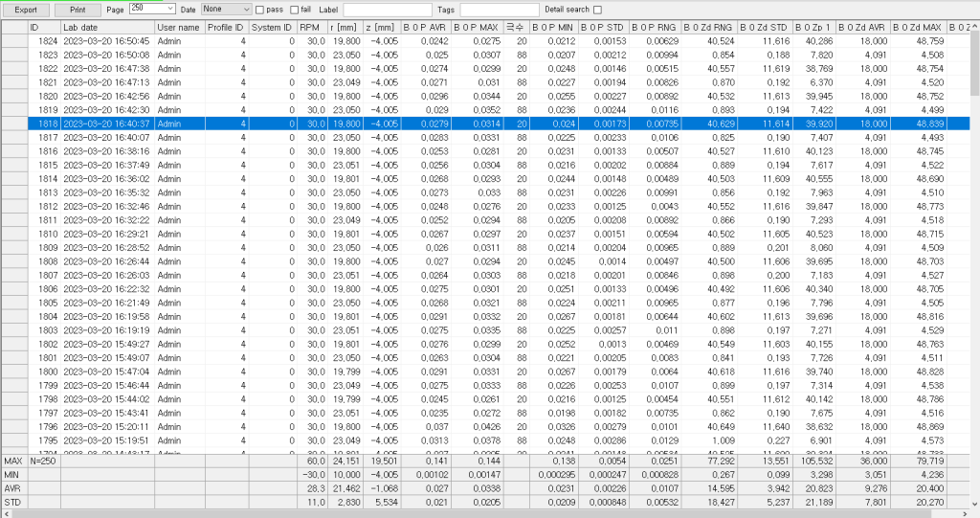Click the B 0 Zd RNG column header
This screenshot has width=980, height=518.
(x=709, y=28)
